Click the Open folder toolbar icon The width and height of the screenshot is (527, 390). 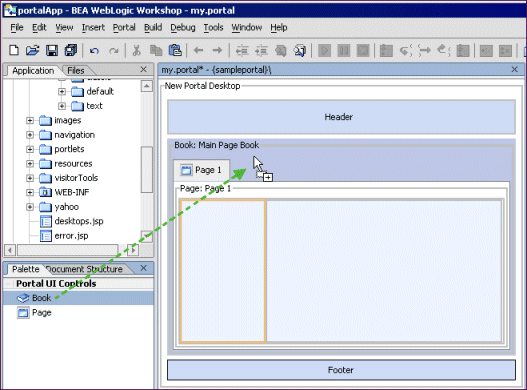tap(33, 50)
